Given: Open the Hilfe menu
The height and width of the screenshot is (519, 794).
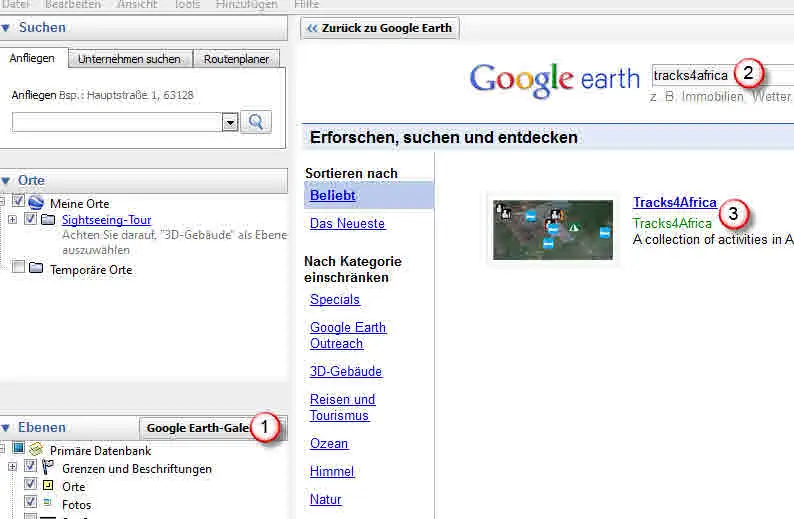Looking at the screenshot, I should [306, 4].
